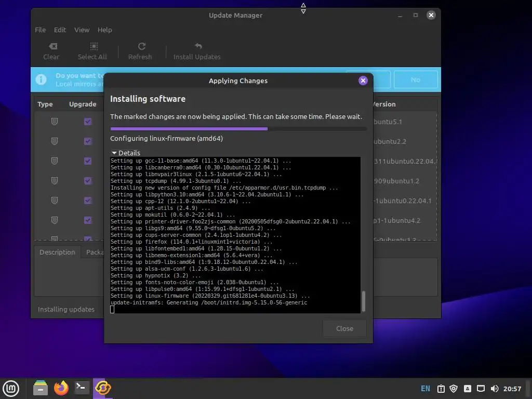
Task: Uncheck the upgrade checkbox for the 909ubuntu1.2 row
Action: [x=88, y=181]
